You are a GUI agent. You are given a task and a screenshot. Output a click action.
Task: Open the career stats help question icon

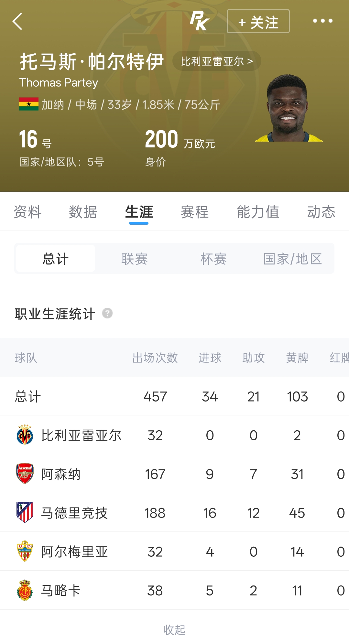[107, 313]
